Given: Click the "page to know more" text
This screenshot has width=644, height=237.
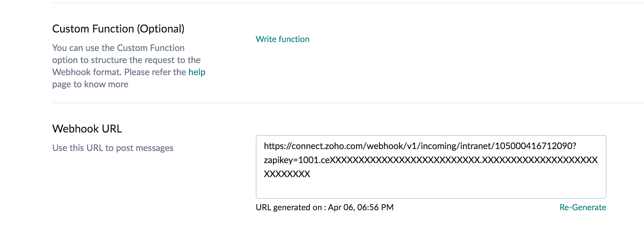Looking at the screenshot, I should pos(90,84).
